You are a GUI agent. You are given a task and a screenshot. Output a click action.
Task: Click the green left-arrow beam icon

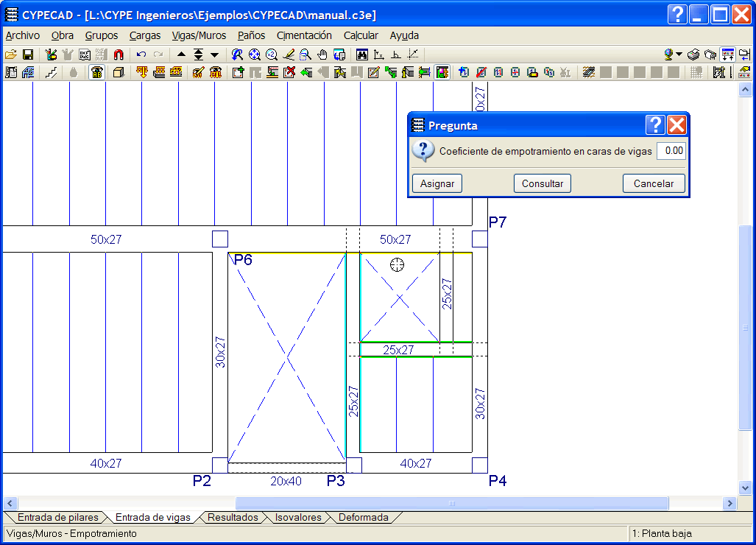305,72
